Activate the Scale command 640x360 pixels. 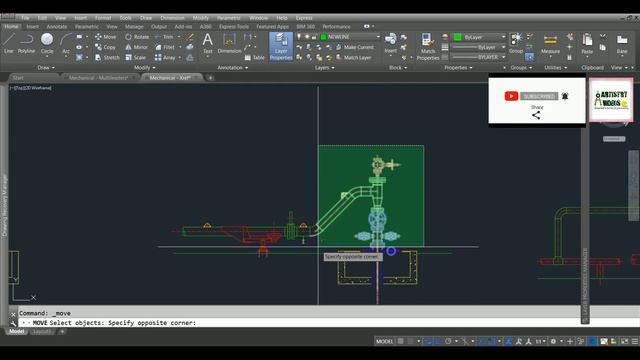(136, 58)
